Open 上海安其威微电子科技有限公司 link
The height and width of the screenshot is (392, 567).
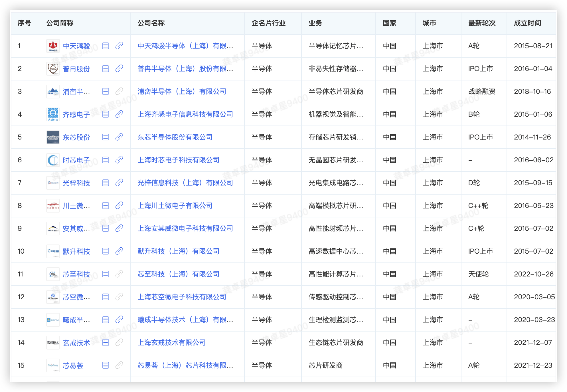[185, 228]
